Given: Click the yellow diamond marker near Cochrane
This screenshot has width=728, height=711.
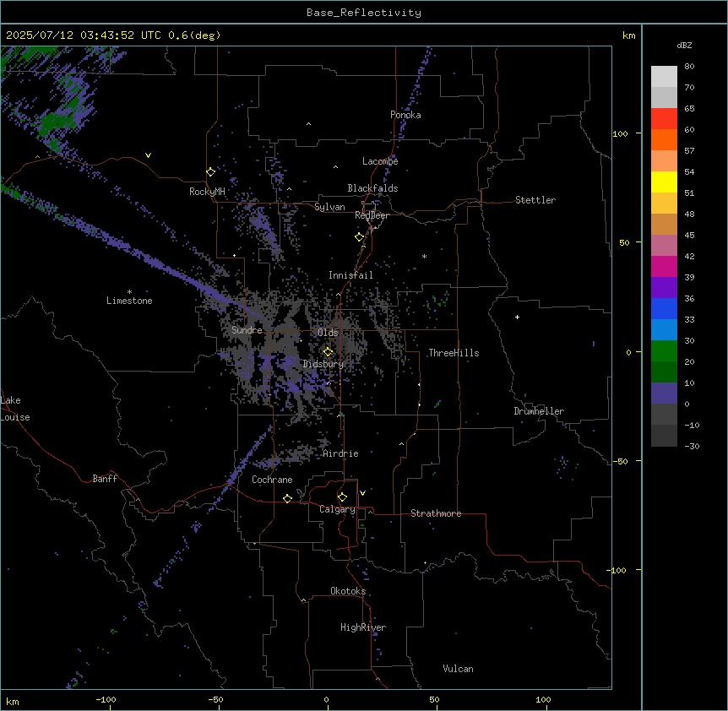Looking at the screenshot, I should click(287, 498).
